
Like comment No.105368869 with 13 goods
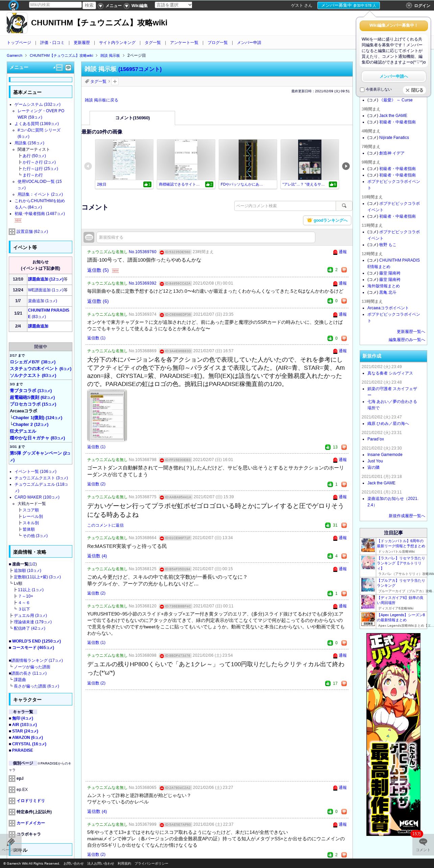click(328, 447)
